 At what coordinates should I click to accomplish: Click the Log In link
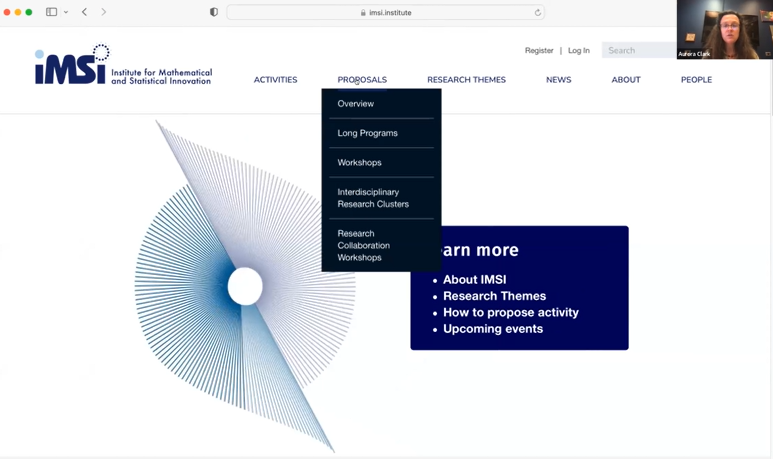(x=579, y=50)
